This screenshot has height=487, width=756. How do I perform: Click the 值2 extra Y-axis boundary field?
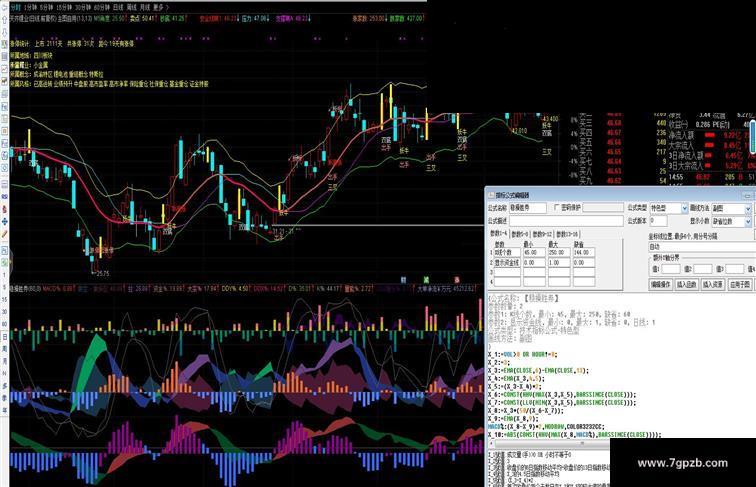(x=702, y=269)
